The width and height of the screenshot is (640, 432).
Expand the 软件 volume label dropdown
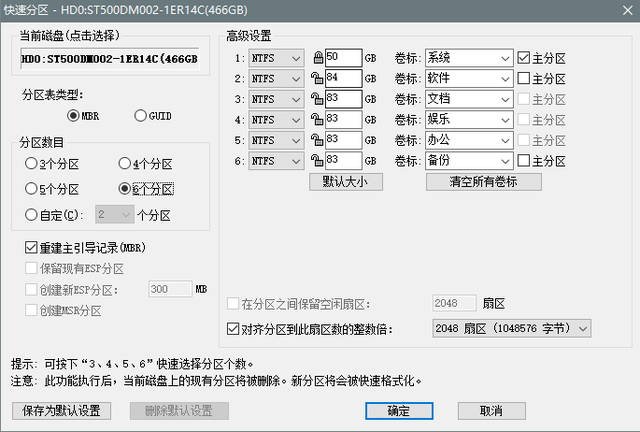pos(505,79)
